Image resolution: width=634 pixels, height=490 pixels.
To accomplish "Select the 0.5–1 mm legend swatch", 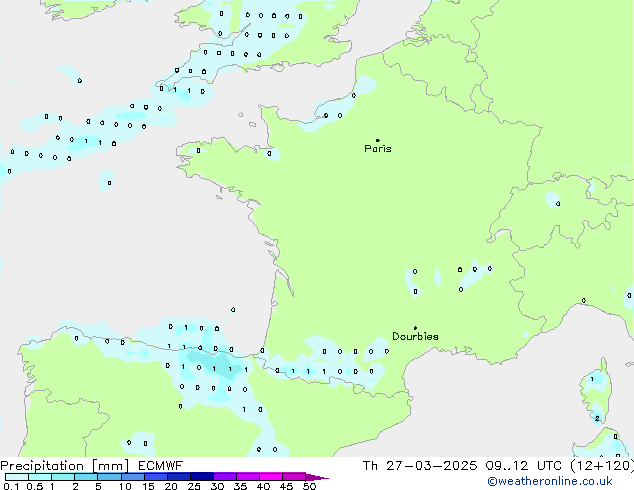I will point(40,477).
